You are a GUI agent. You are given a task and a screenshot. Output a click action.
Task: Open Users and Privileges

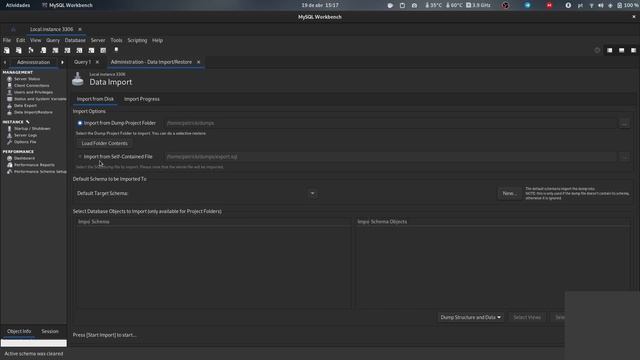pyautogui.click(x=33, y=92)
